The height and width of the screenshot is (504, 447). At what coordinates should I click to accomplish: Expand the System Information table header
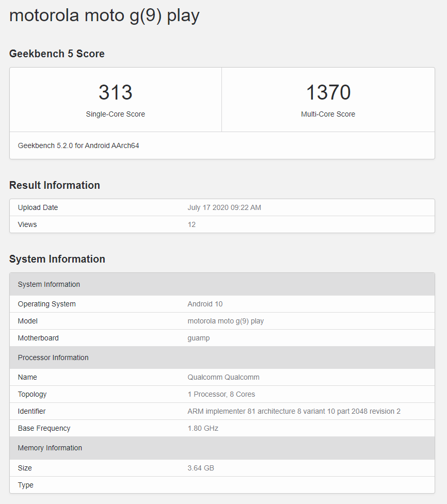(x=49, y=284)
